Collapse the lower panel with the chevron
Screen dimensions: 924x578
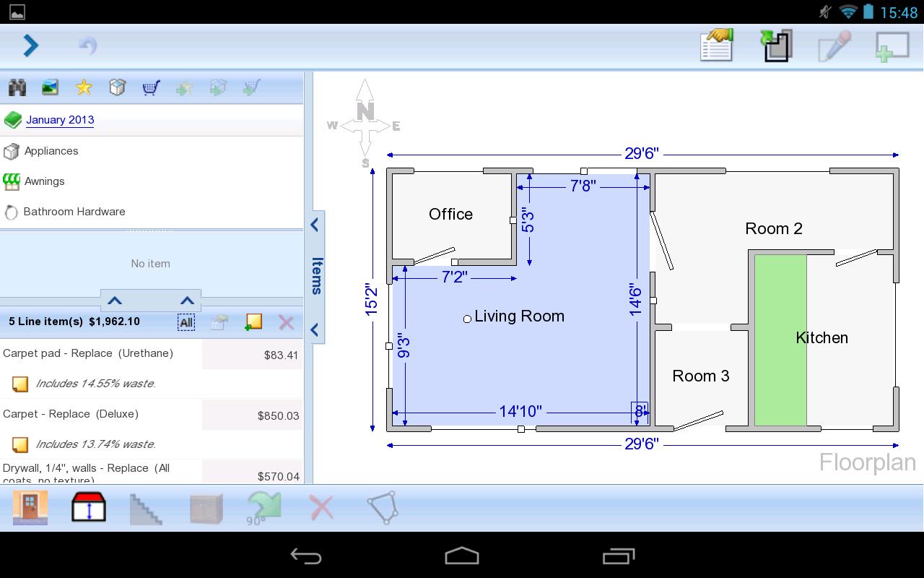[x=314, y=329]
